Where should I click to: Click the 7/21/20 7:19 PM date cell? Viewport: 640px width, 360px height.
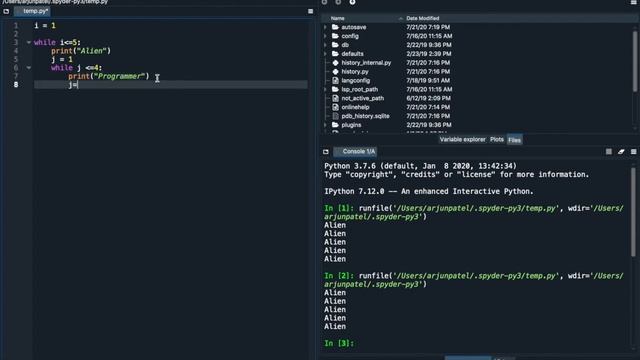428,27
